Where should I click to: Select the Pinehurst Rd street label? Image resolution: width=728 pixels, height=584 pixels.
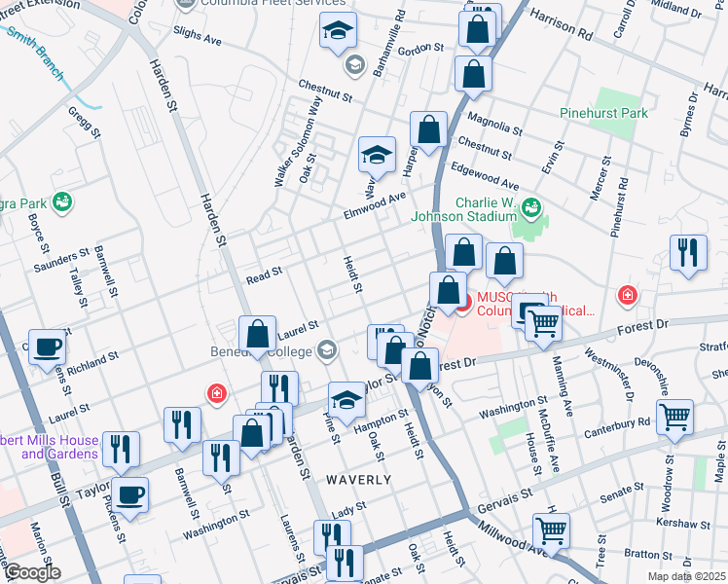[619, 207]
